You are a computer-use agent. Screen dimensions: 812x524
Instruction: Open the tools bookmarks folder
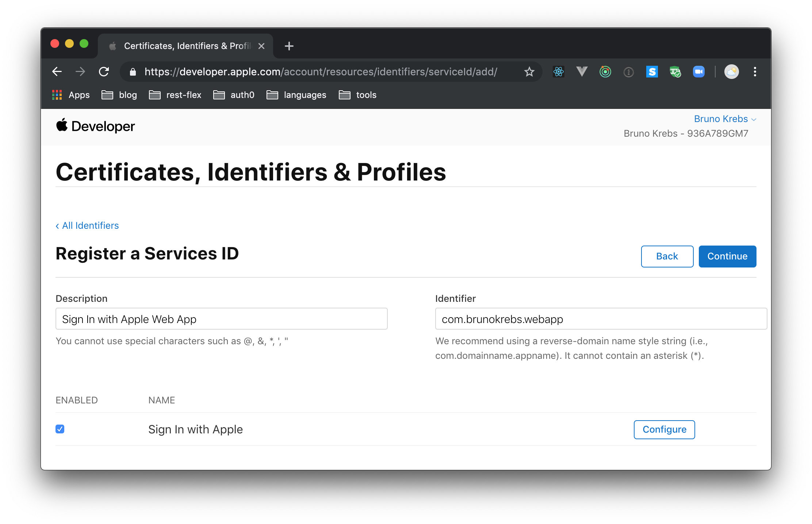point(357,95)
